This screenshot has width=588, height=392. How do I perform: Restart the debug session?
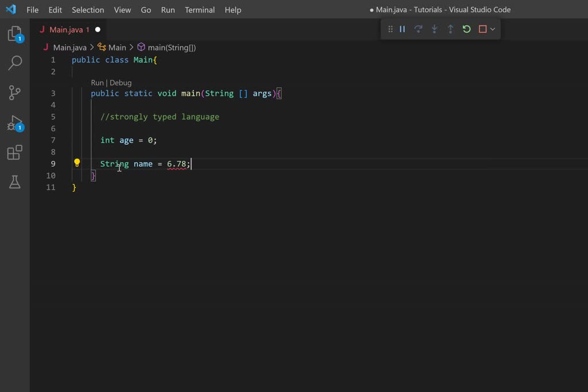point(466,29)
